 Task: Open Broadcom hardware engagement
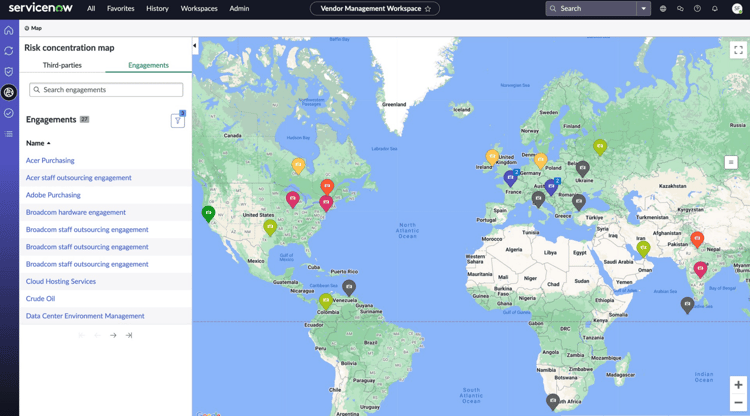pos(76,212)
